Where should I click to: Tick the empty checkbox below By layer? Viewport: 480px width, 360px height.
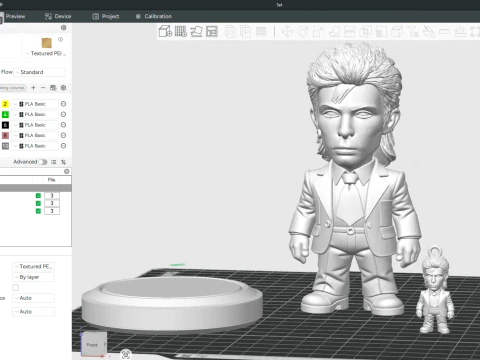(16, 287)
